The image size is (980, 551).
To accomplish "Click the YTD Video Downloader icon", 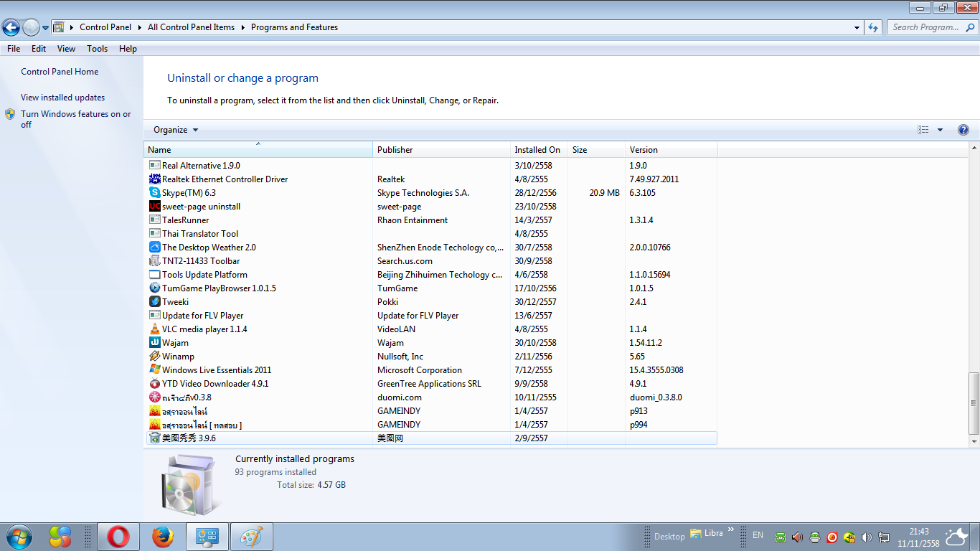I will 155,384.
